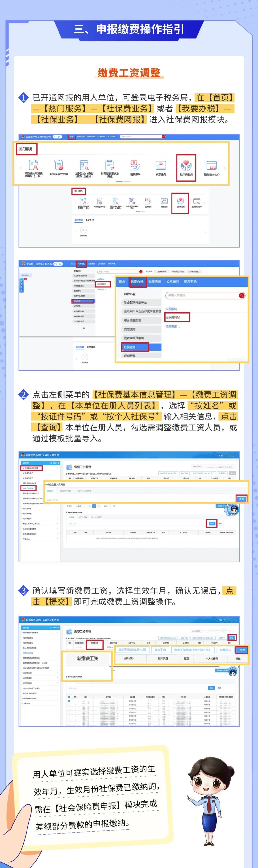Click 缴费工资调整 page title icon in step 2

[x=70, y=467]
